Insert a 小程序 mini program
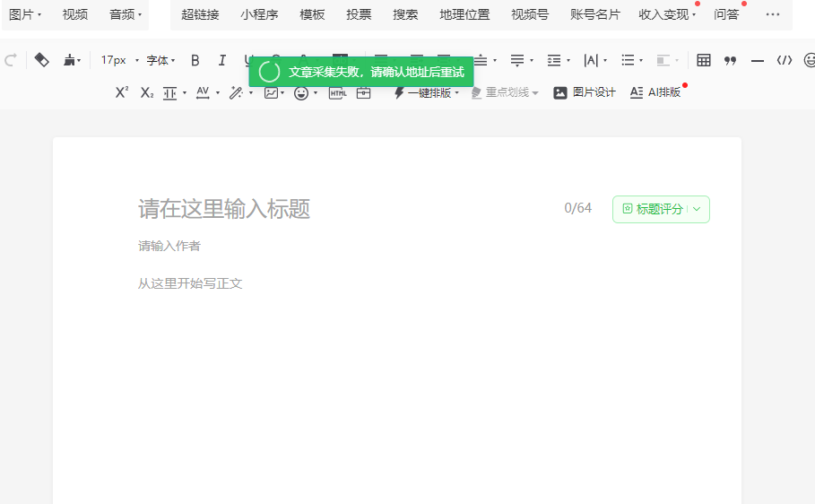The image size is (815, 504). 259,14
